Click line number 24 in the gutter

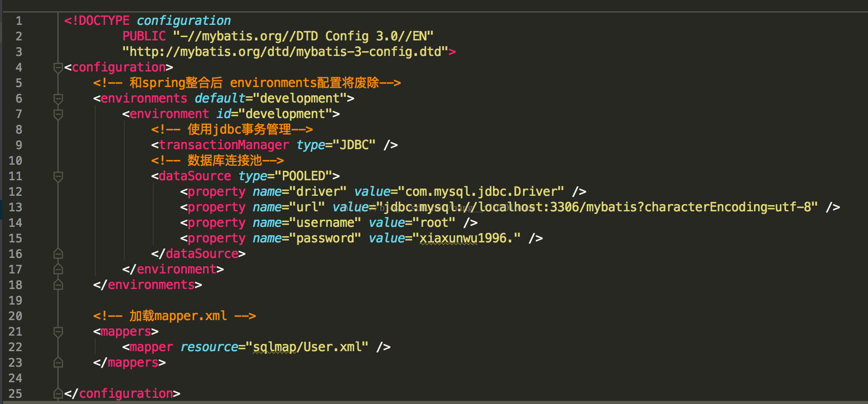click(x=16, y=378)
